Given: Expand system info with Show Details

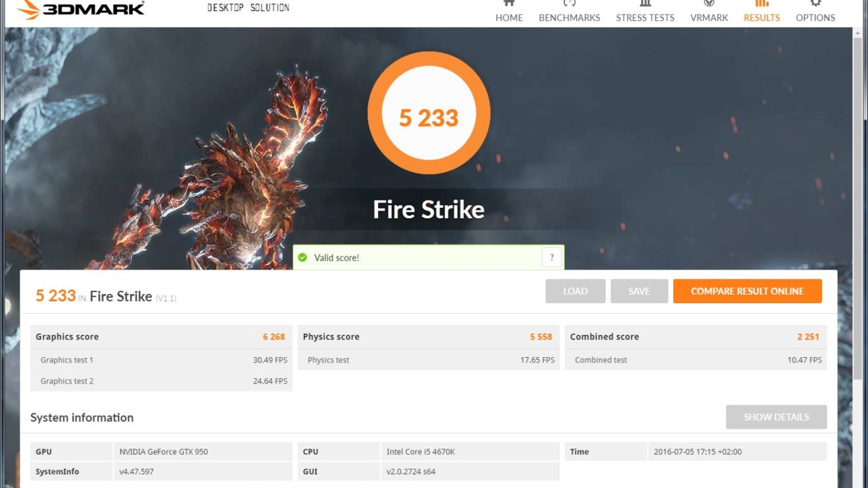Looking at the screenshot, I should click(777, 417).
